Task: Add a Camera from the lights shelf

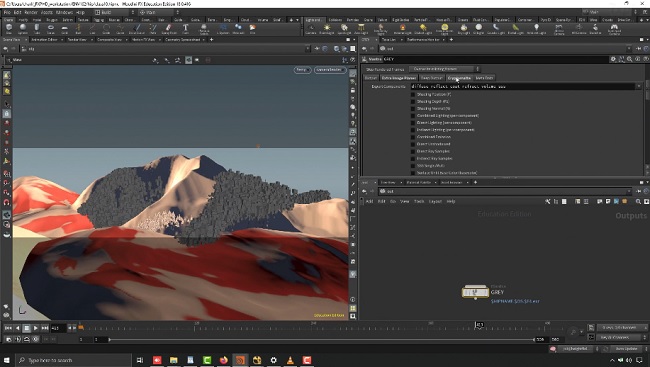Action: click(311, 29)
